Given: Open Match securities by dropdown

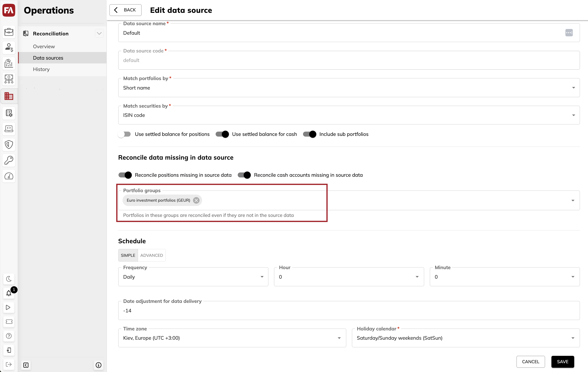Looking at the screenshot, I should (x=349, y=115).
